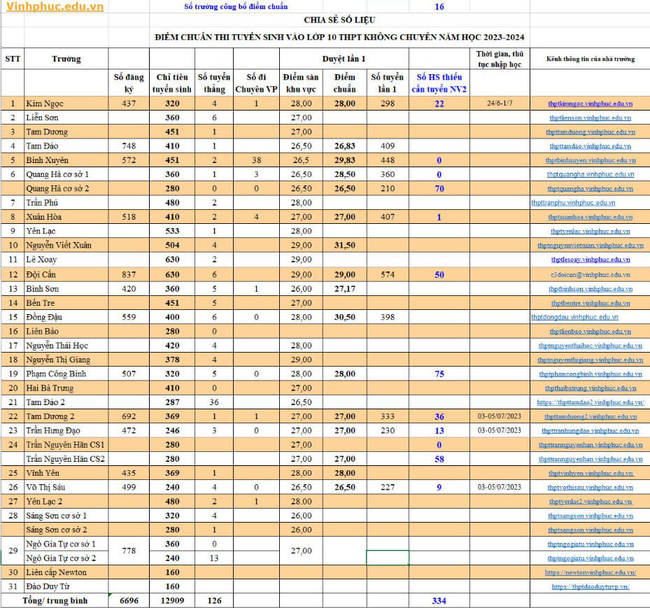Click the 'Số tuyển lần 1' header cell
Image resolution: width=650 pixels, height=608 pixels.
pos(387,83)
